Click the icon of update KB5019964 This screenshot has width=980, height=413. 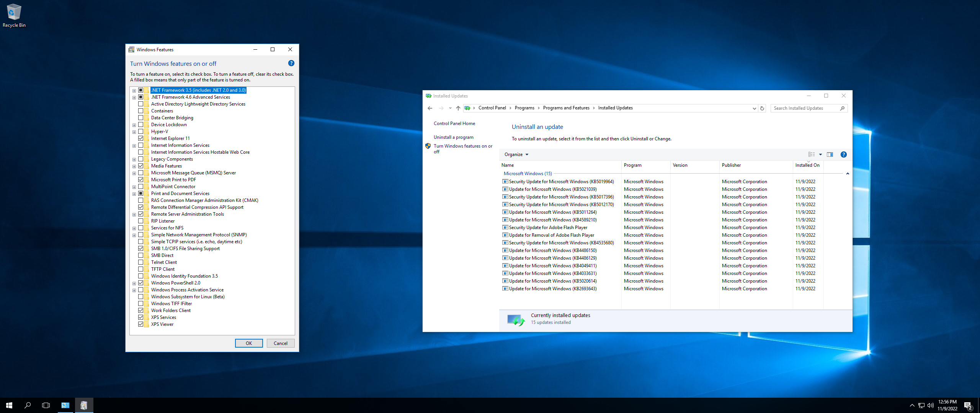point(505,182)
